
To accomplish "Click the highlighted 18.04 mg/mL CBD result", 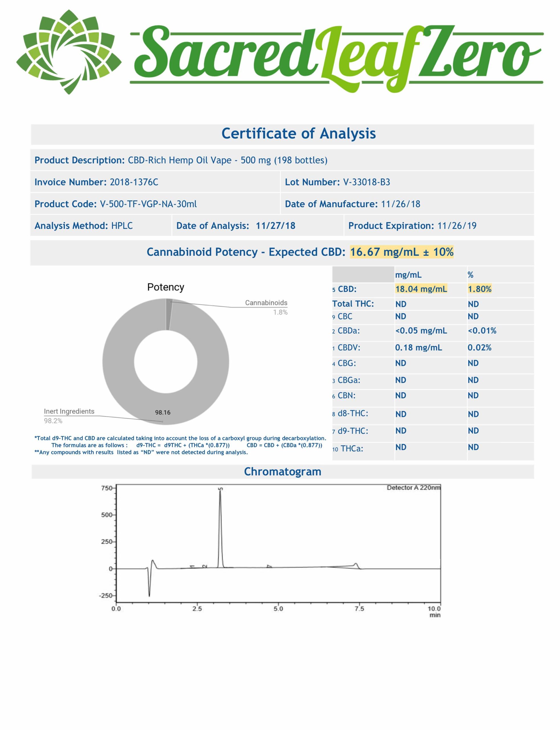I will 421,289.
